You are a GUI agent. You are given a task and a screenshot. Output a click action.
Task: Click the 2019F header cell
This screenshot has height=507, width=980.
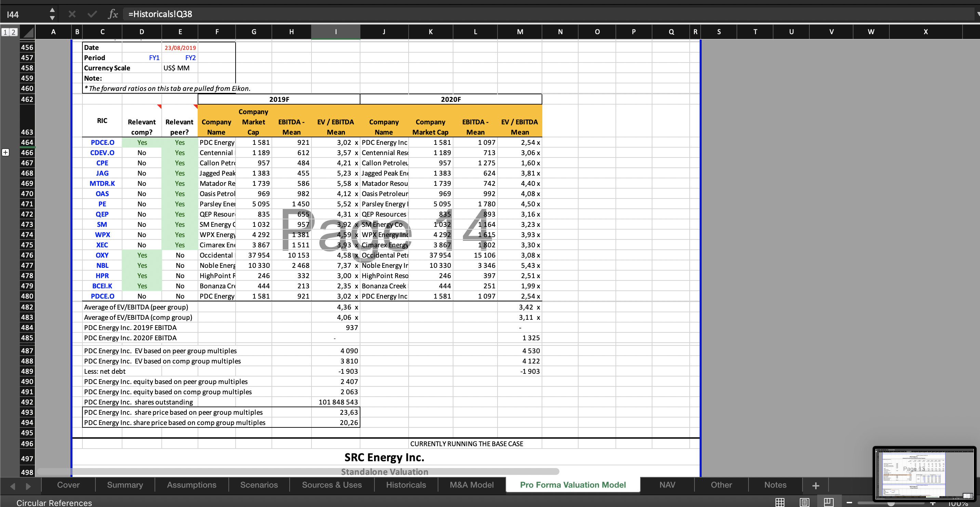pos(279,99)
